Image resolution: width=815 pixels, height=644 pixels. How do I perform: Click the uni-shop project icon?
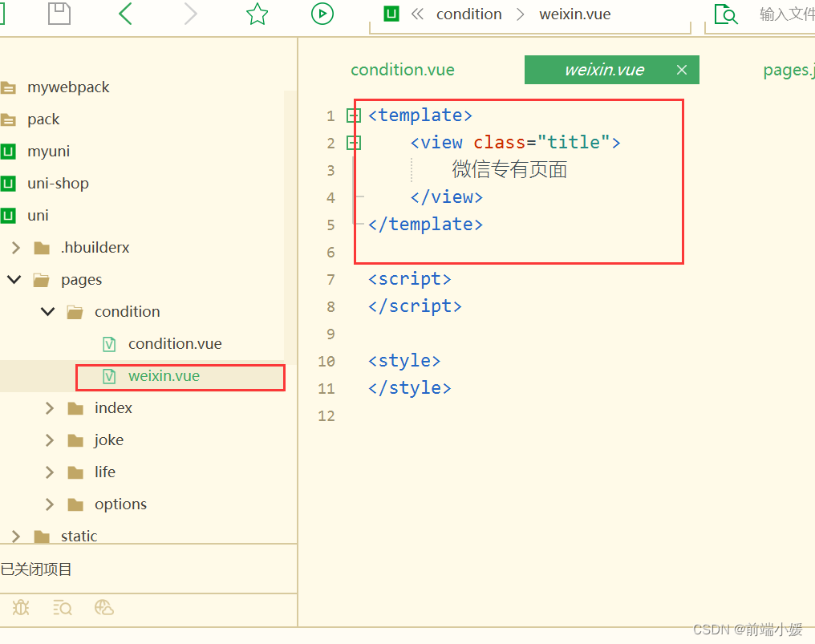tap(8, 184)
